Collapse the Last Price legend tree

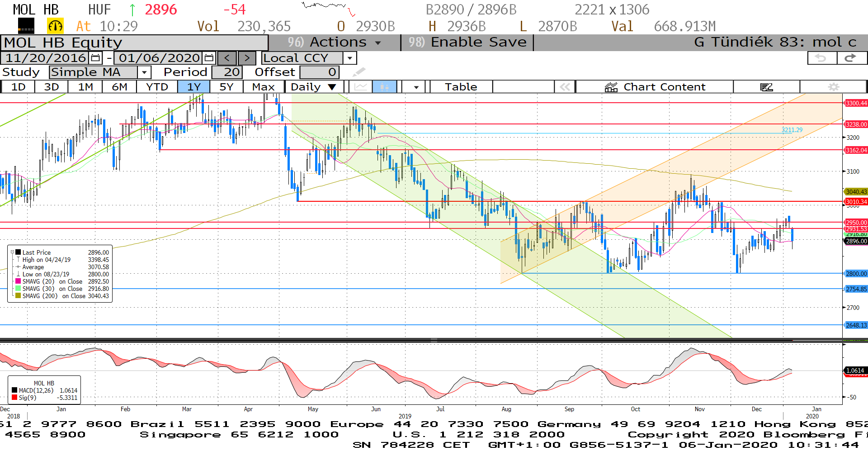tap(12, 252)
